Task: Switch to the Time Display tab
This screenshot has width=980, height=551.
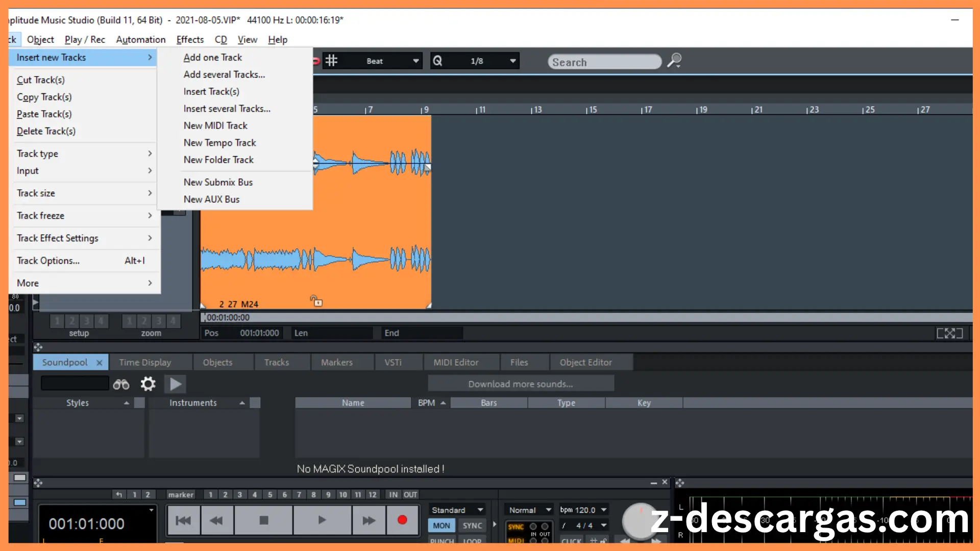Action: [145, 362]
